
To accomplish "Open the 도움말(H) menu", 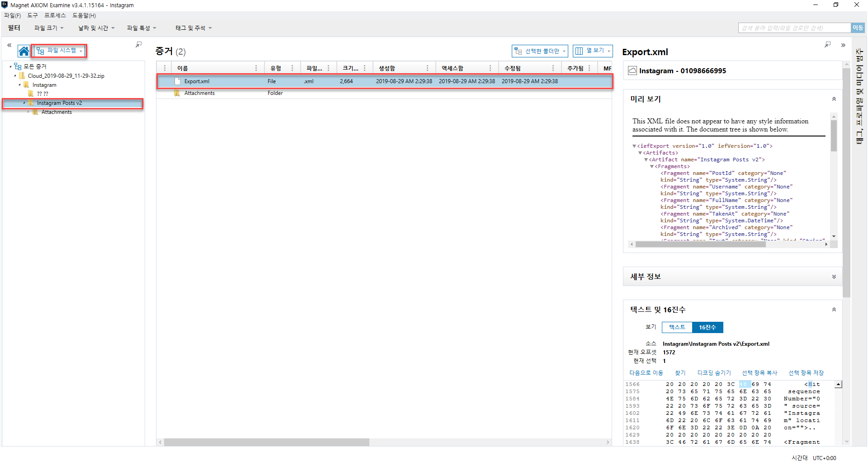I will pos(84,15).
